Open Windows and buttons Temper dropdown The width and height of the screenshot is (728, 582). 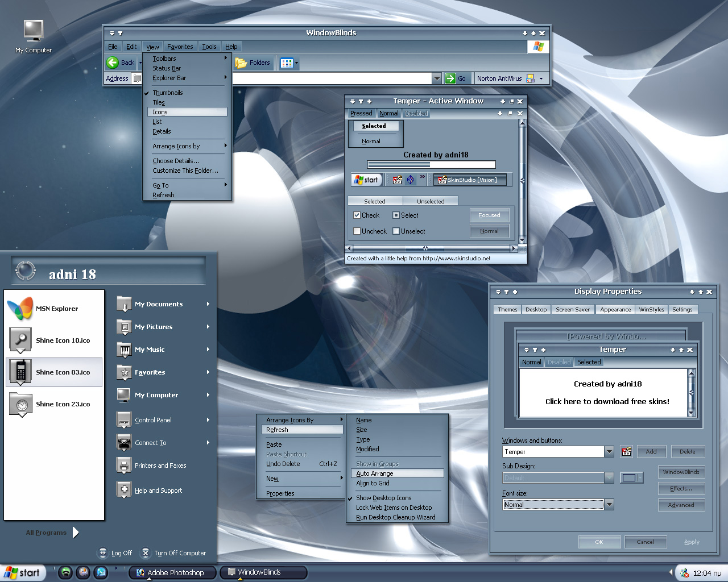click(609, 451)
